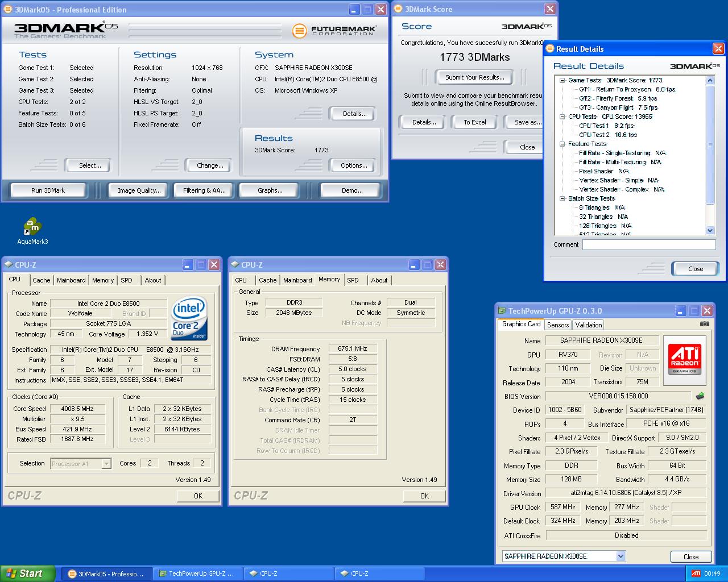Click the GPU-Z BIOS save icon
This screenshot has height=582, width=728.
(700, 396)
